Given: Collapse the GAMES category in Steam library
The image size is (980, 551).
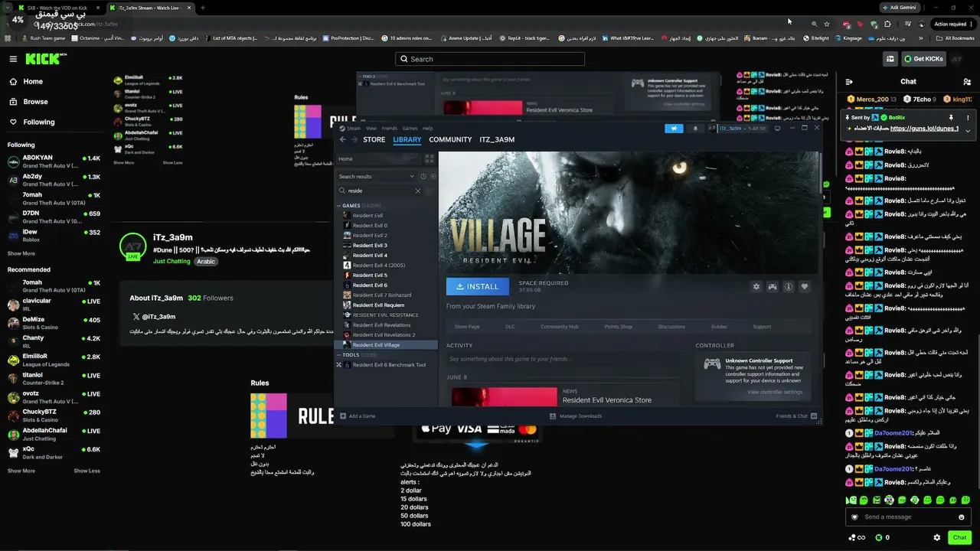Looking at the screenshot, I should point(338,206).
